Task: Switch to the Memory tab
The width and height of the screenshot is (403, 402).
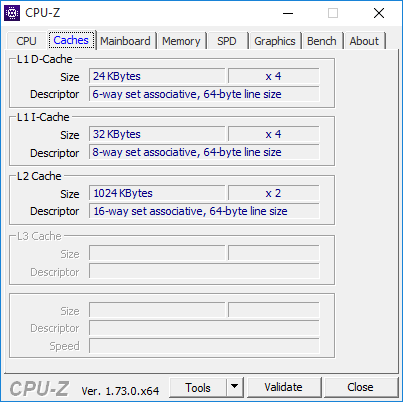Action: (181, 41)
